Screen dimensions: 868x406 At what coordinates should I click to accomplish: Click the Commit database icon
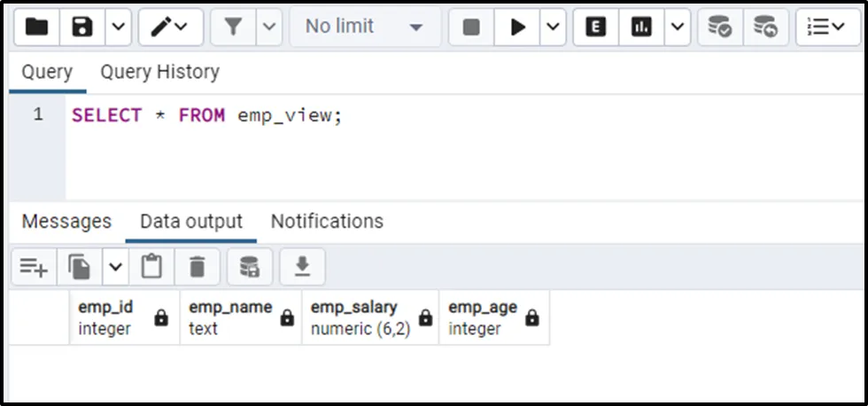click(719, 27)
